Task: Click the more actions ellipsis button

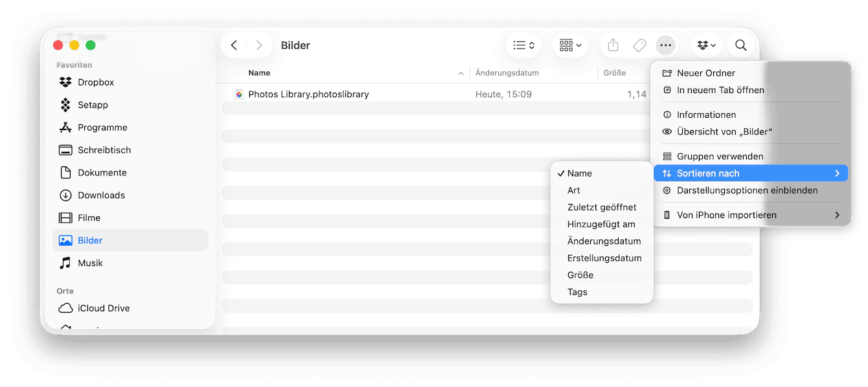Action: (665, 45)
